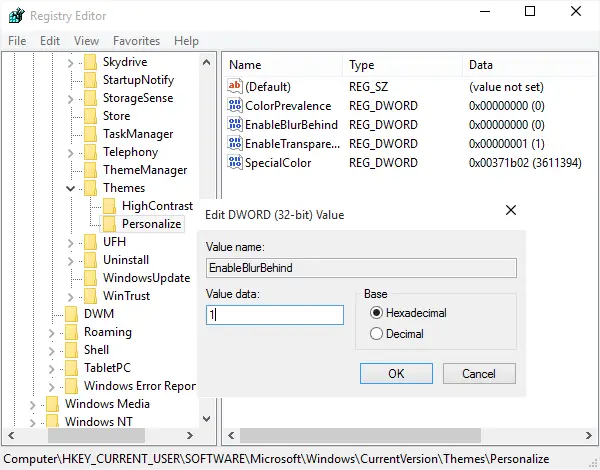Click the Skydrive folder icon
The width and height of the screenshot is (600, 470).
(x=90, y=62)
